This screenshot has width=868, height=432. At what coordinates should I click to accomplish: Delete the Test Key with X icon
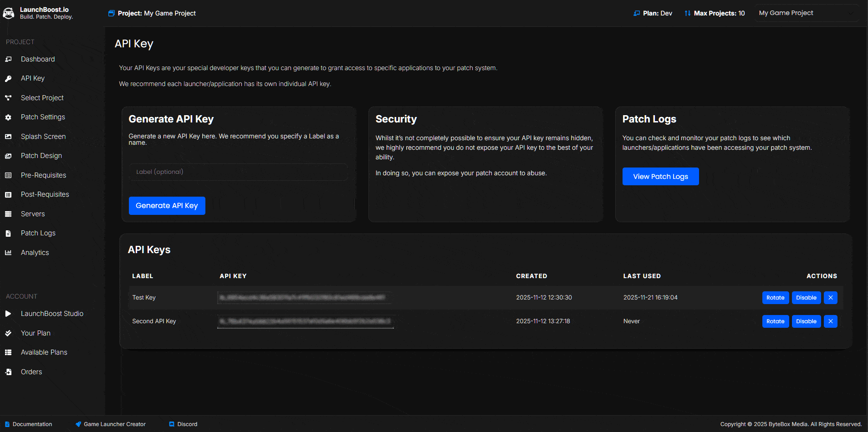(x=831, y=298)
